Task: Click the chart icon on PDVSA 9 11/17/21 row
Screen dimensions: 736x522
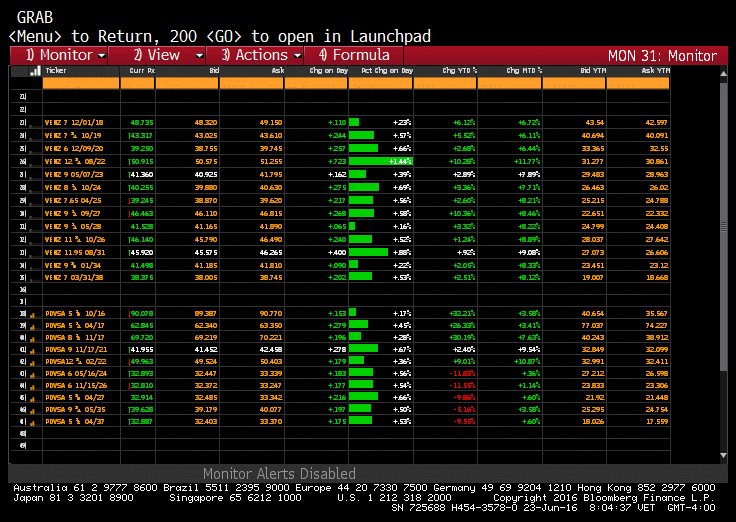Action: pyautogui.click(x=32, y=351)
